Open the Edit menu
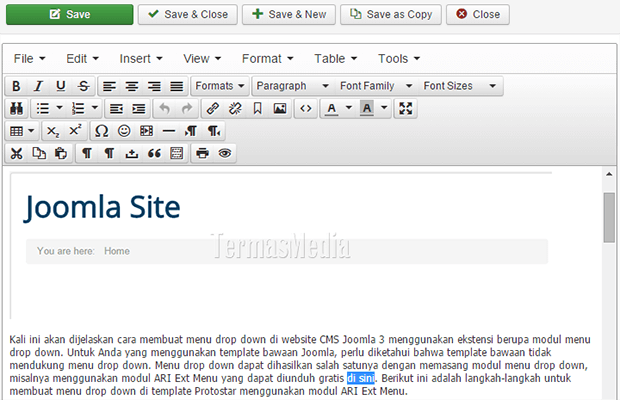This screenshot has height=400, width=620. tap(82, 59)
